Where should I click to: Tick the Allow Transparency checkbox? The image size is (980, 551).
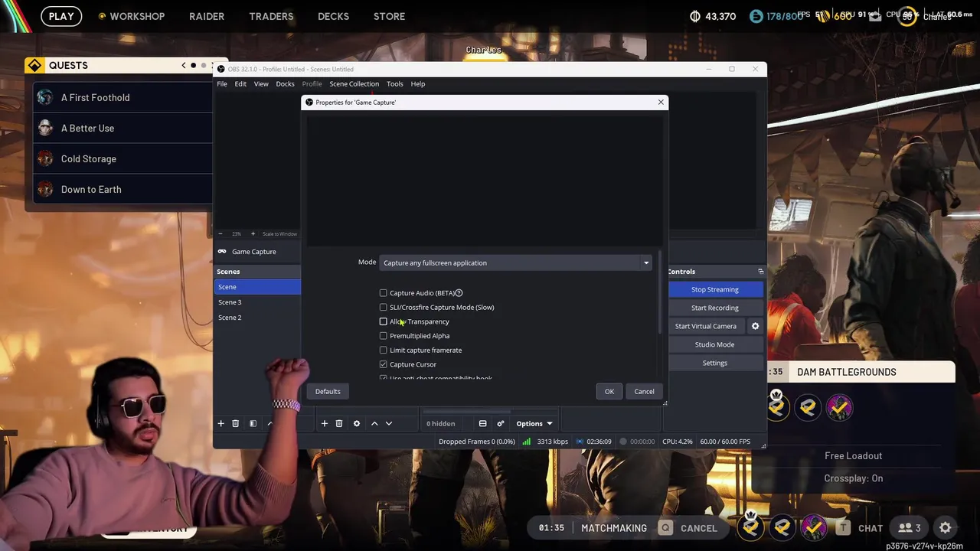384,321
